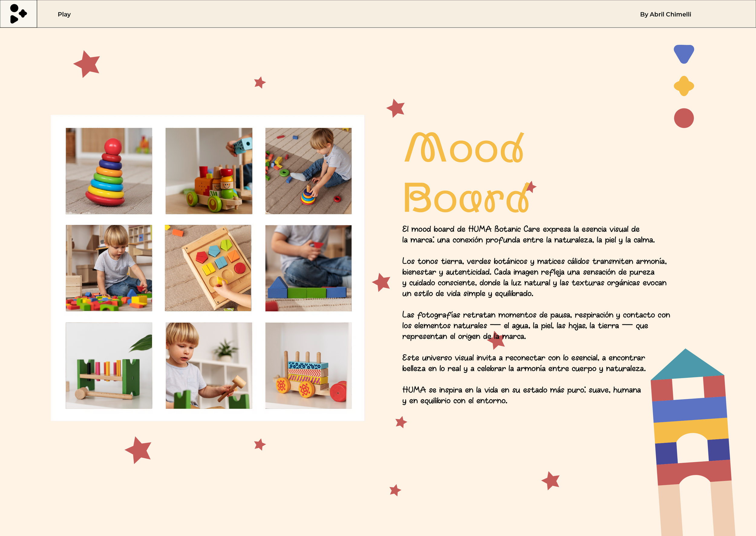Viewport: 756px width, 536px height.
Task: Click the red circle shape
Action: [x=684, y=118]
